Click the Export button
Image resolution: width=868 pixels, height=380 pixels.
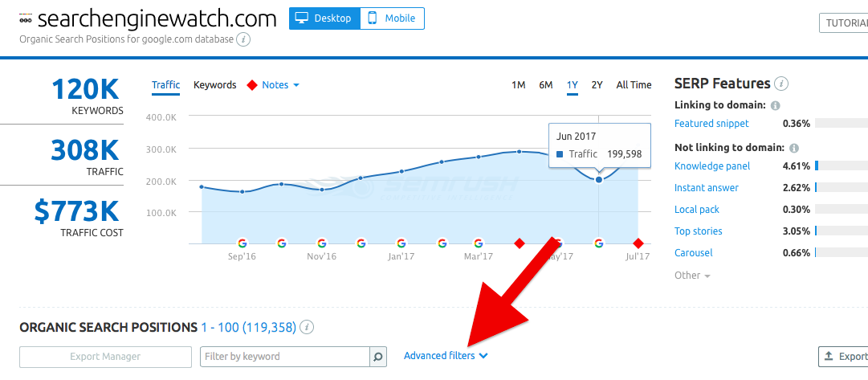[x=843, y=357]
